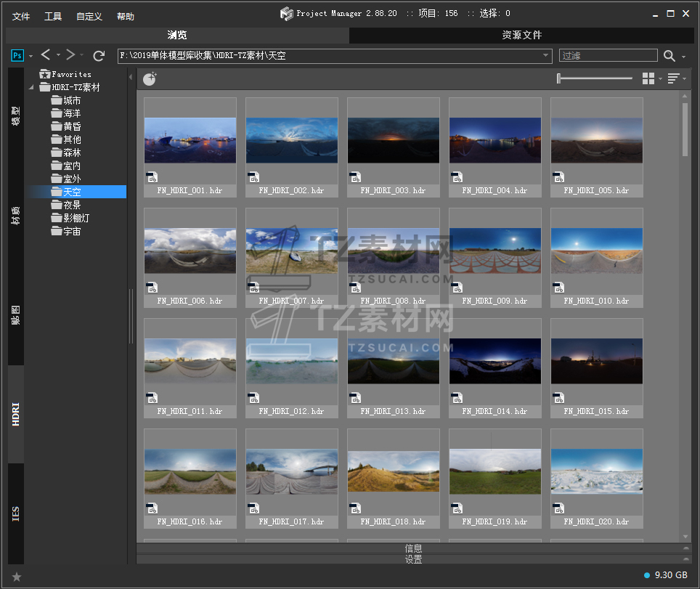The image size is (700, 589).
Task: Open the 文件 menu
Action: pyautogui.click(x=20, y=17)
